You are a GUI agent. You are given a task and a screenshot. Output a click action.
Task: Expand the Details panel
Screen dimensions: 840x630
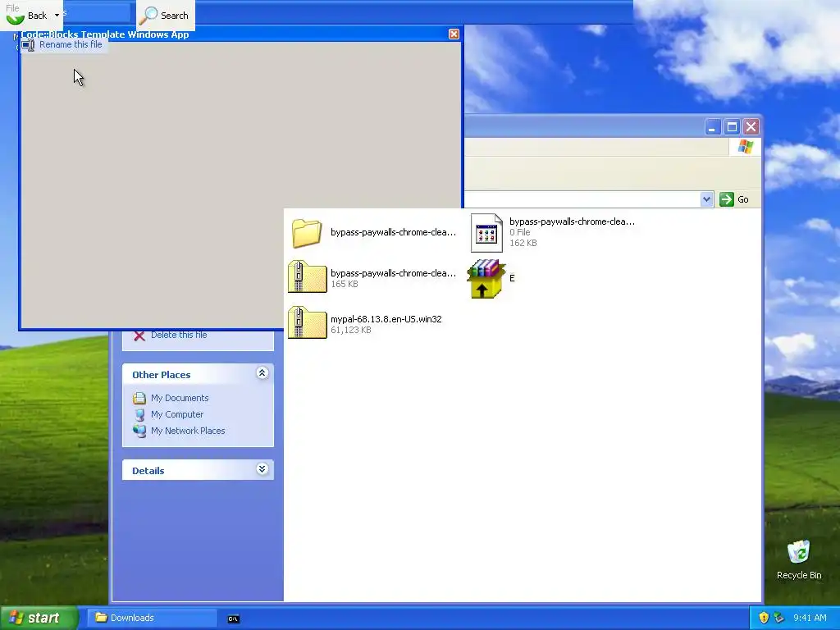pyautogui.click(x=262, y=469)
